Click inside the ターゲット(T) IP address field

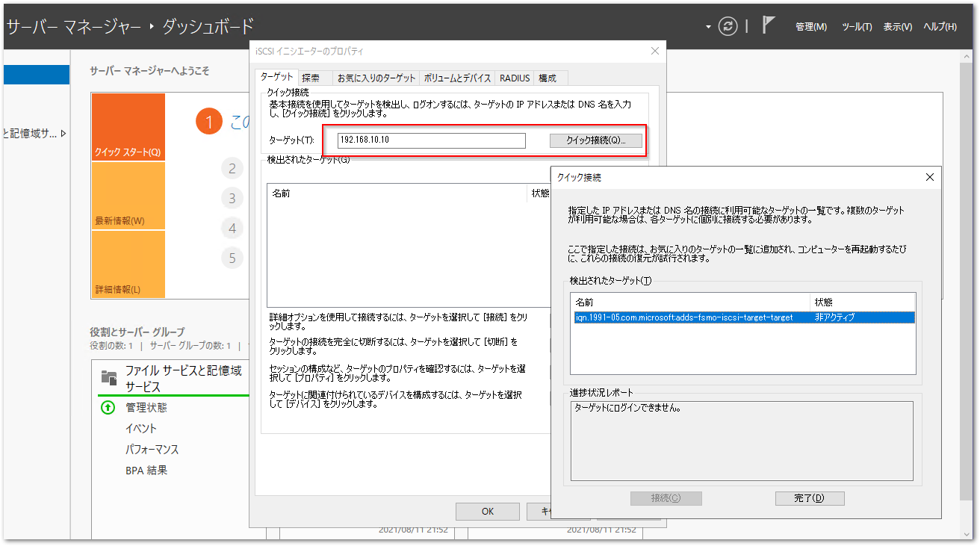click(x=432, y=140)
